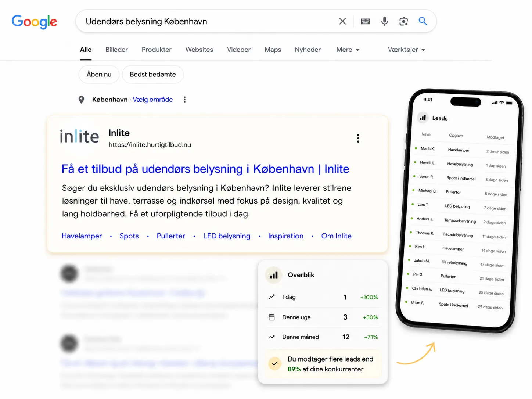Image resolution: width=532 pixels, height=399 pixels.
Task: Expand the Værktøjer dropdown
Action: pos(406,50)
